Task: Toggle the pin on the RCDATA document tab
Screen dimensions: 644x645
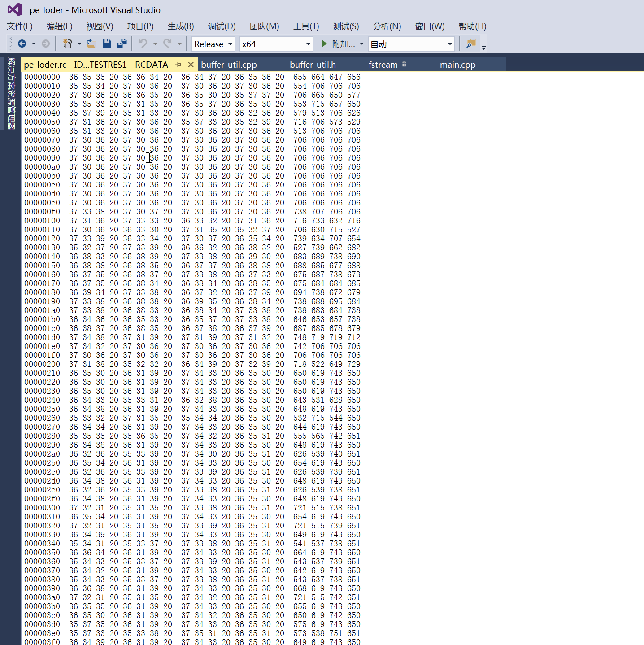Action: pyautogui.click(x=178, y=65)
